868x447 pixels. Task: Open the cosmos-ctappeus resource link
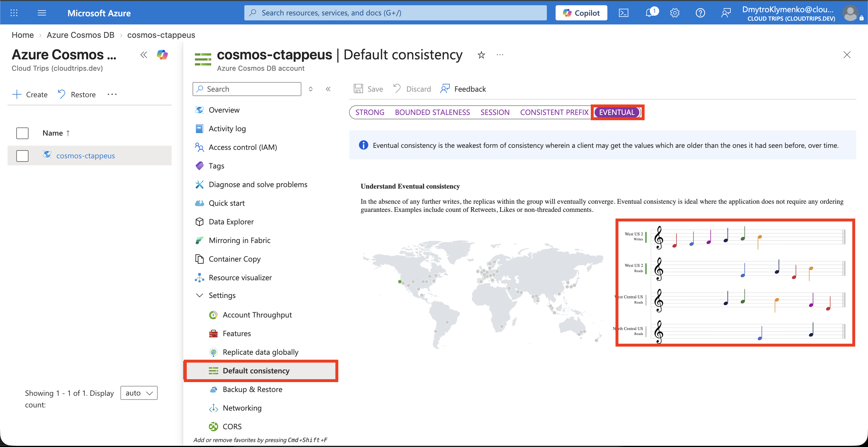coord(86,155)
